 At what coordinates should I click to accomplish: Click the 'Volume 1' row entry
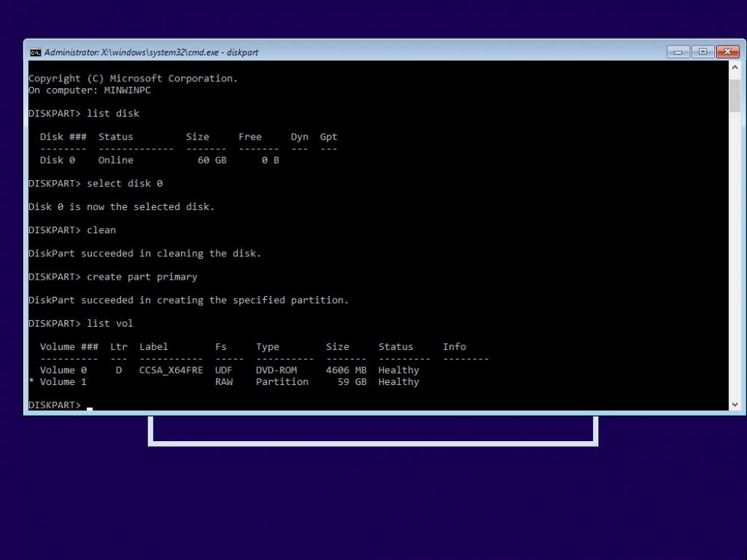click(x=64, y=382)
